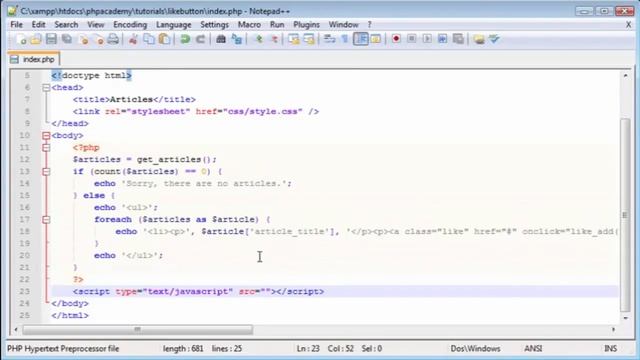Click the vertical scrollbar up arrow

625,76
